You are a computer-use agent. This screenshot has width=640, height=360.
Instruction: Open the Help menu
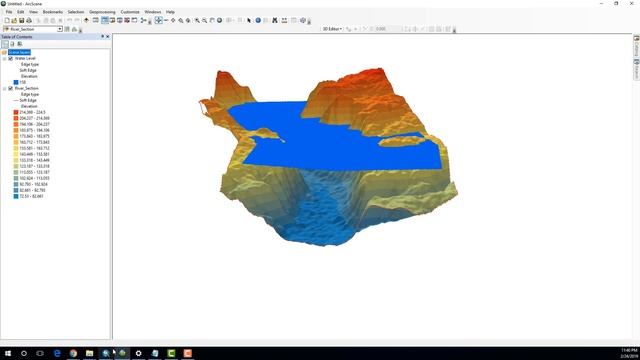(x=170, y=12)
